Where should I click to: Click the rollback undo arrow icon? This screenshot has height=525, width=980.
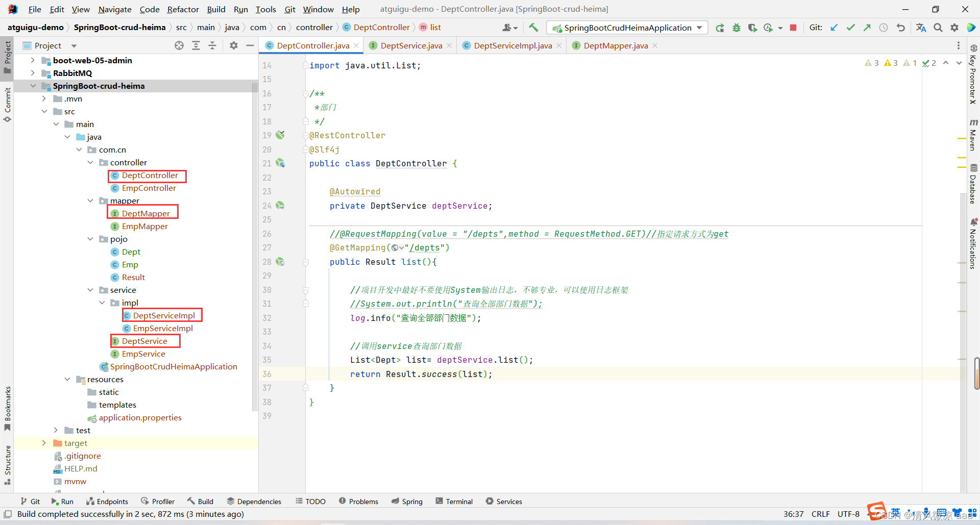pyautogui.click(x=901, y=28)
